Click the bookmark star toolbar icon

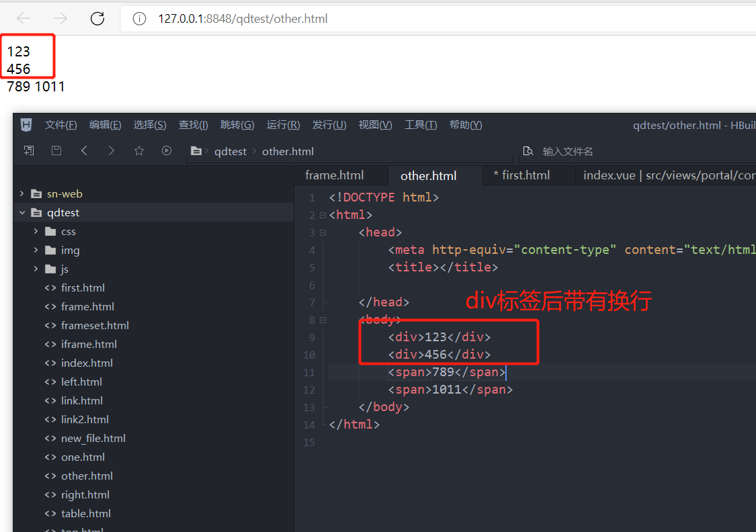(139, 151)
